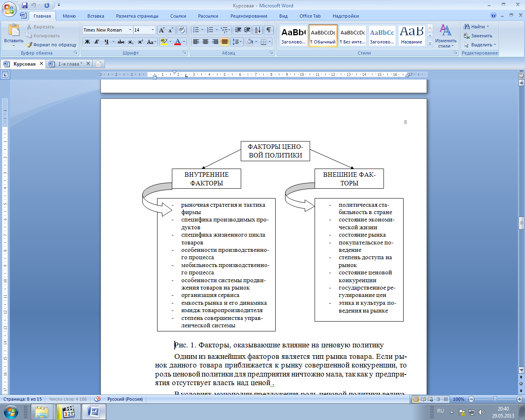Decrease font size with the Shrink Font icon
The width and height of the screenshot is (525, 420).
click(171, 30)
